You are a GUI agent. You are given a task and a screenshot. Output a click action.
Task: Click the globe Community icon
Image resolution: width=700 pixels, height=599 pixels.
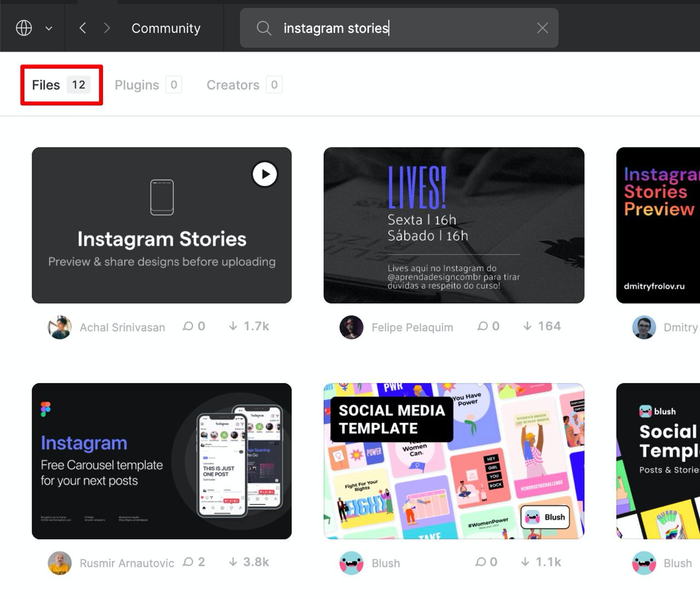coord(24,28)
